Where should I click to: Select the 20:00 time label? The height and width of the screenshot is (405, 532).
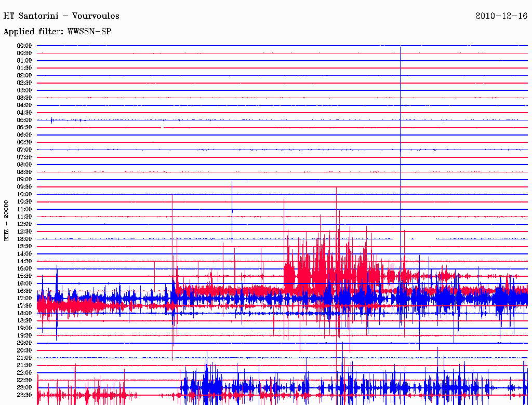point(24,343)
